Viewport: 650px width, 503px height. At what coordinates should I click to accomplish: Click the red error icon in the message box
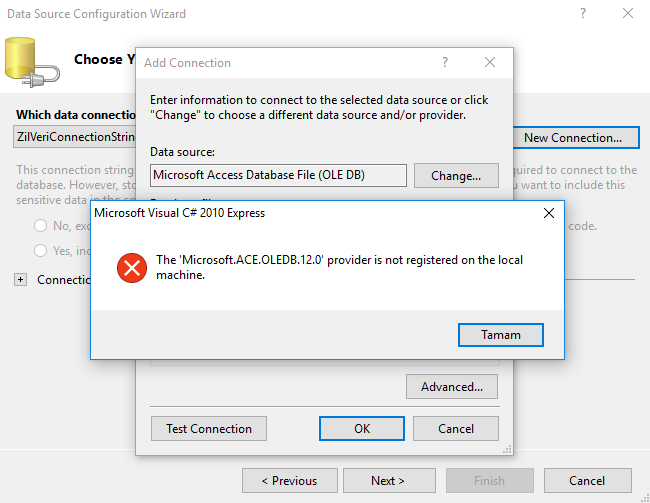pos(132,268)
